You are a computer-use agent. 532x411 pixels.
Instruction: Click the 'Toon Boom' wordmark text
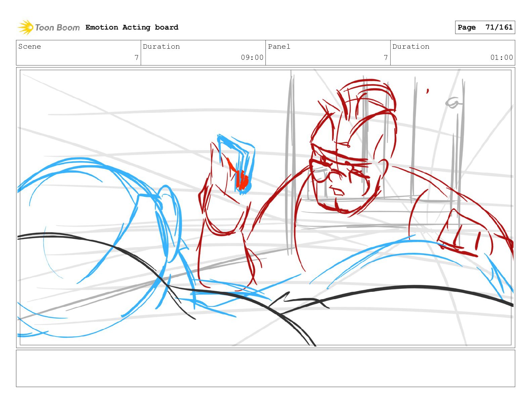(x=57, y=28)
